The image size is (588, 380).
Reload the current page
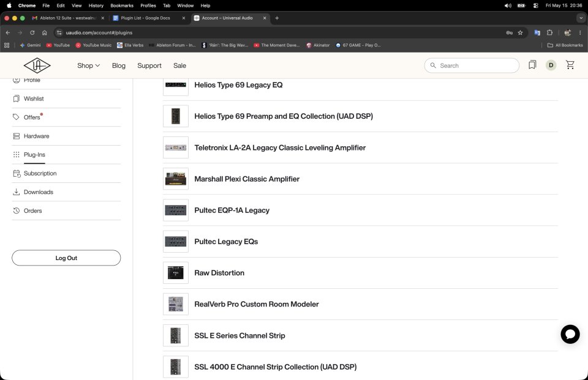tap(32, 32)
